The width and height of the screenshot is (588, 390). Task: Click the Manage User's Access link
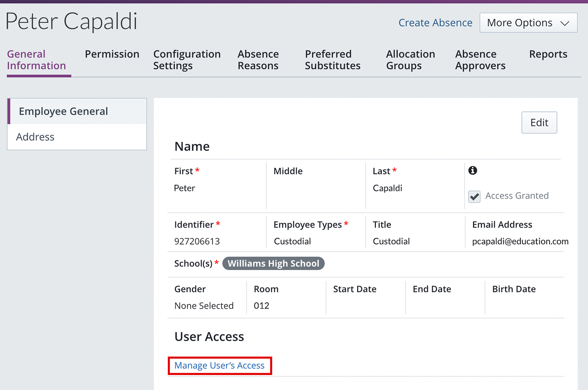(220, 366)
